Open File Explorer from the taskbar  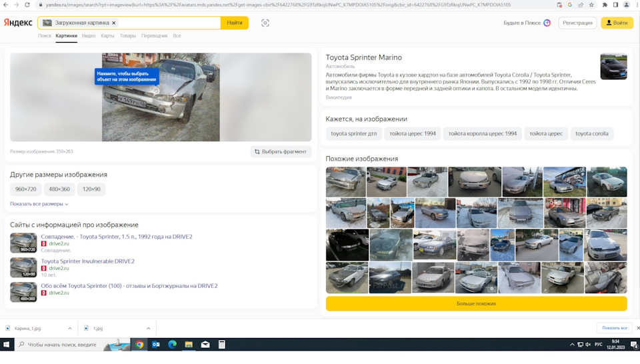click(x=189, y=345)
